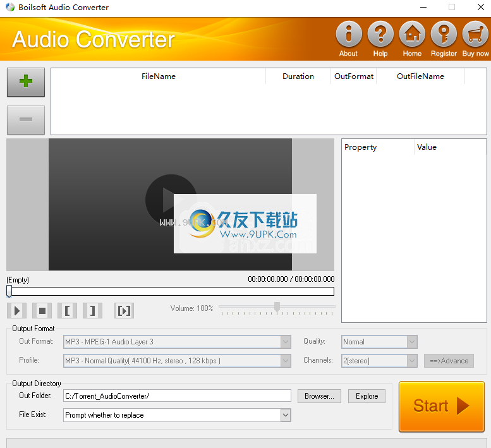The image size is (491, 448).
Task: Click the playback seek bar handle
Action: pos(9,291)
